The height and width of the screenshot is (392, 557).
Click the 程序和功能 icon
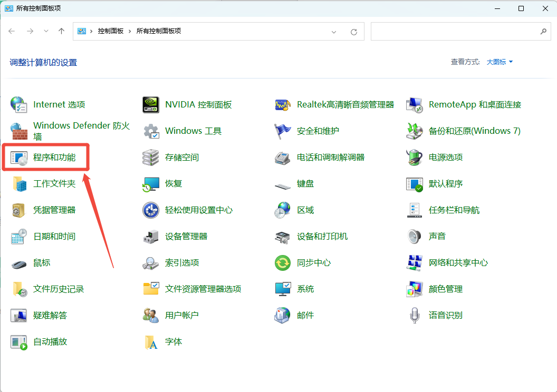pyautogui.click(x=19, y=158)
